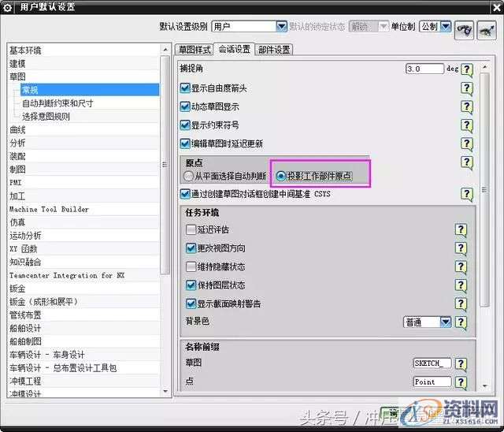Click the help icon for 保持图层状态
This screenshot has width=504, height=432.
click(461, 285)
